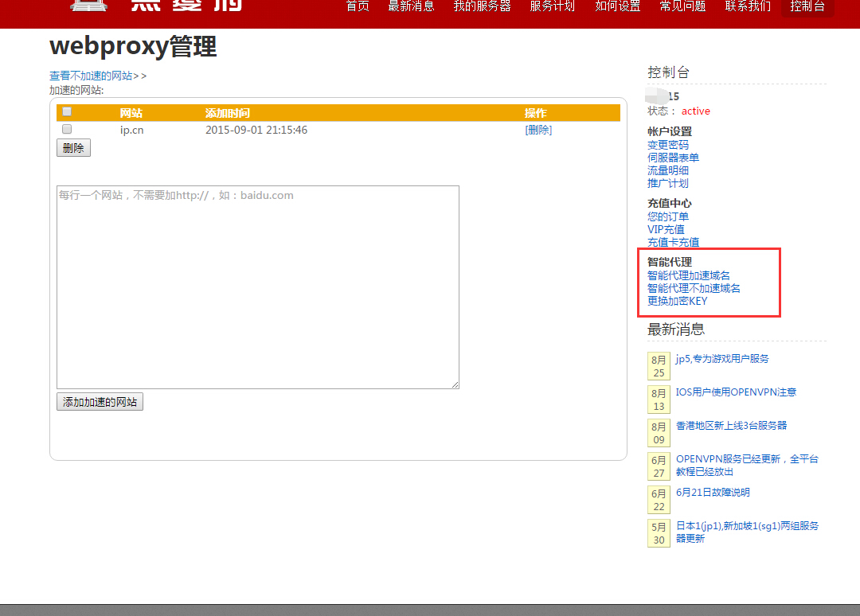
Task: Go to 我的服务器 nav item
Action: point(482,6)
